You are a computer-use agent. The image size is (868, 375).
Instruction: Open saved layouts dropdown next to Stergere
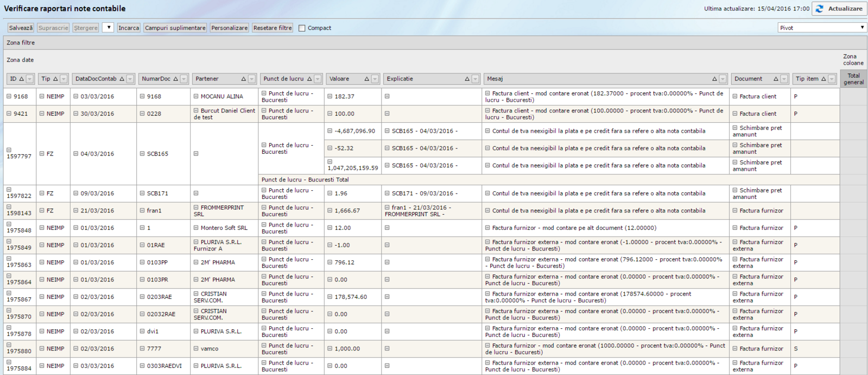107,28
